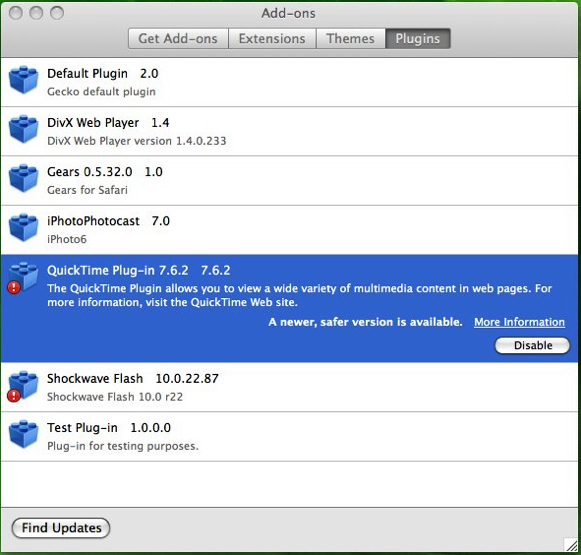
Task: Click the Default Plugin brick icon
Action: click(23, 80)
